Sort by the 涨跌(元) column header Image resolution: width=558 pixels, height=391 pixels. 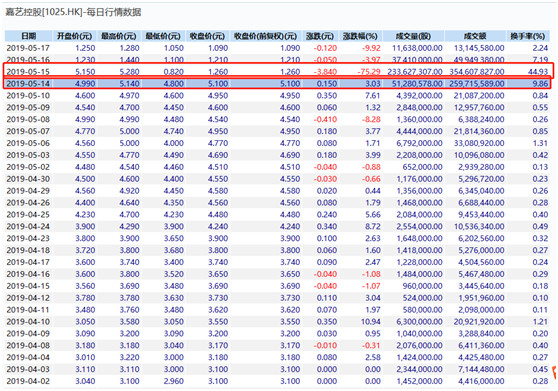320,36
